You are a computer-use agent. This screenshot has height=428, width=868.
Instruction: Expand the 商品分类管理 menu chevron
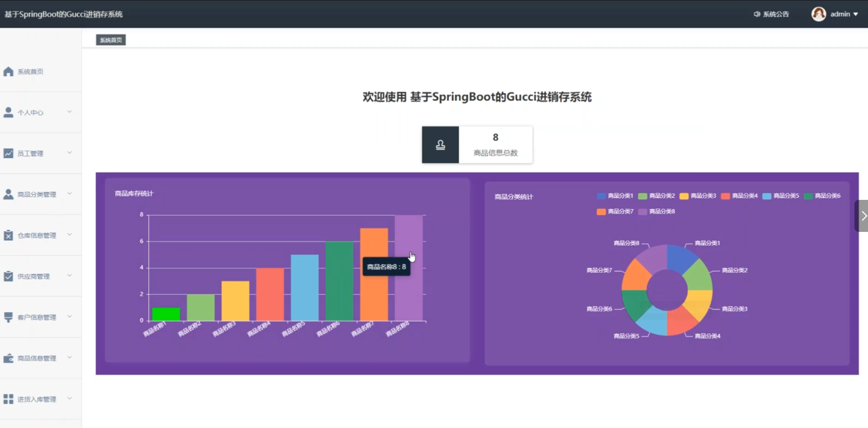point(69,193)
